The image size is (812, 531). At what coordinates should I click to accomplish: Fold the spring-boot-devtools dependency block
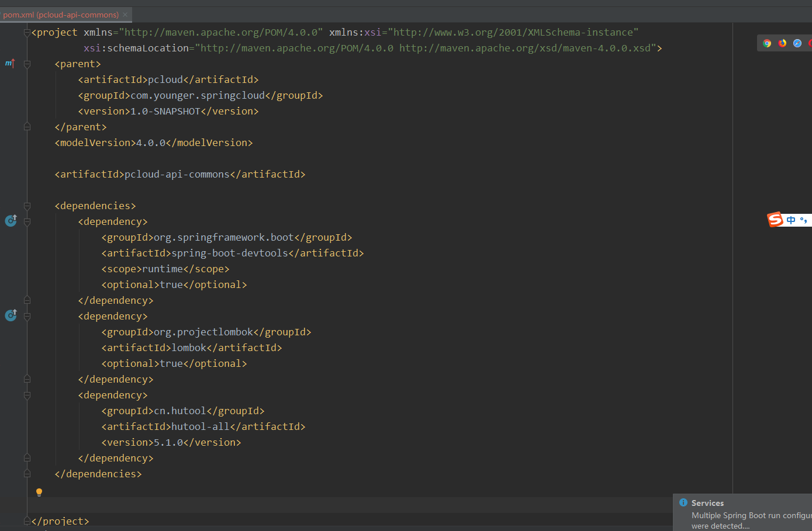tap(27, 222)
